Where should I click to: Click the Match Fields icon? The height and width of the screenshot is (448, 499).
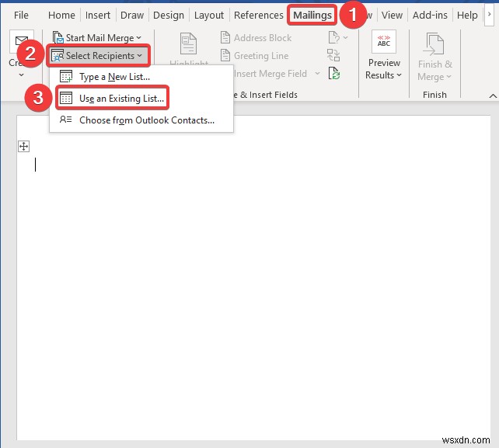click(x=333, y=55)
